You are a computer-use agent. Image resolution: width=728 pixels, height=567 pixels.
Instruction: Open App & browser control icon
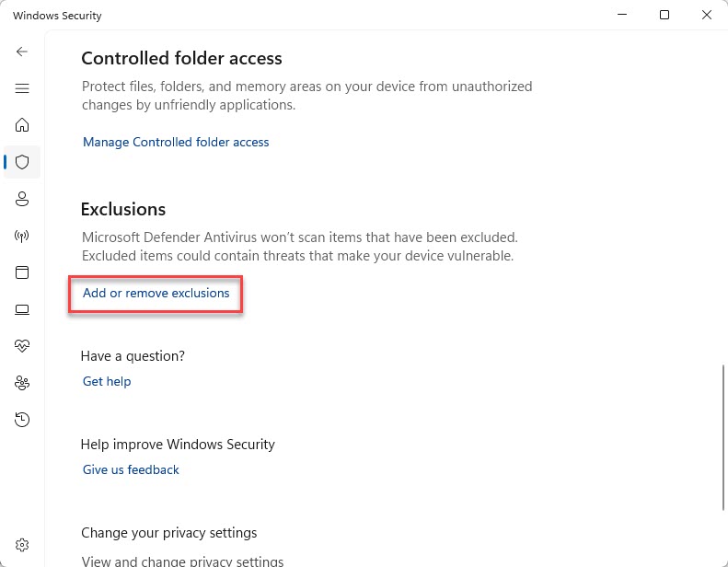pyautogui.click(x=22, y=272)
